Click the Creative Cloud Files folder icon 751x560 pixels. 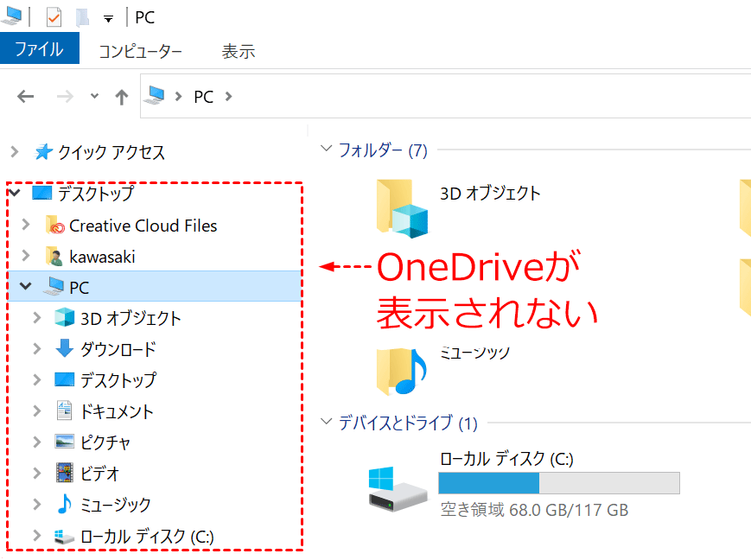pos(55,226)
